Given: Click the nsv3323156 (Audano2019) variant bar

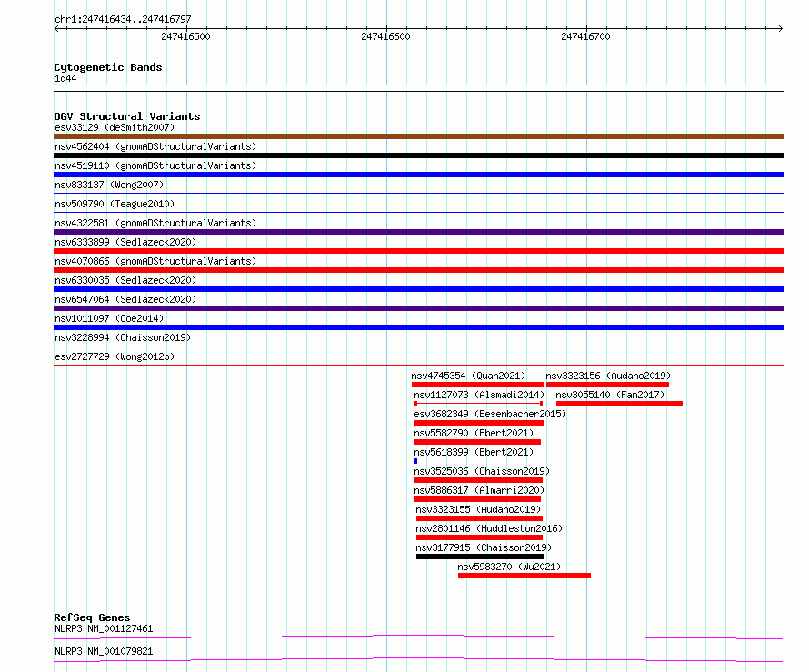Looking at the screenshot, I should click(607, 385).
